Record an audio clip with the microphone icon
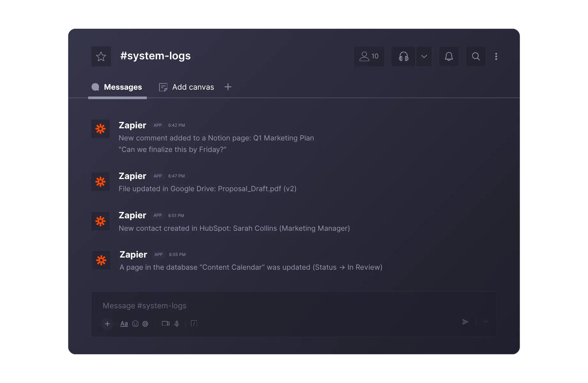588x383 pixels. point(177,323)
